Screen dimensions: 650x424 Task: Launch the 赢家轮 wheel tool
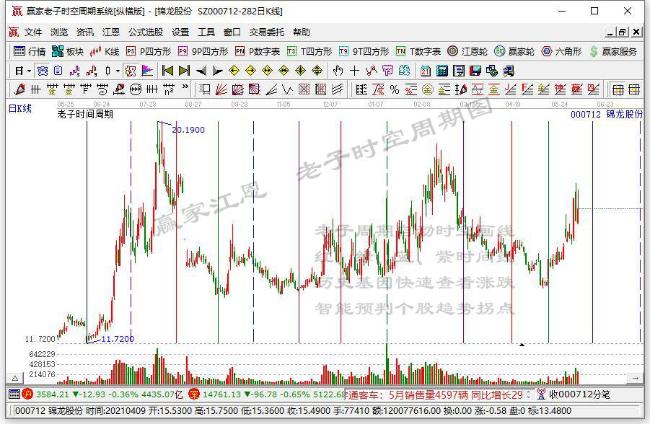(514, 51)
